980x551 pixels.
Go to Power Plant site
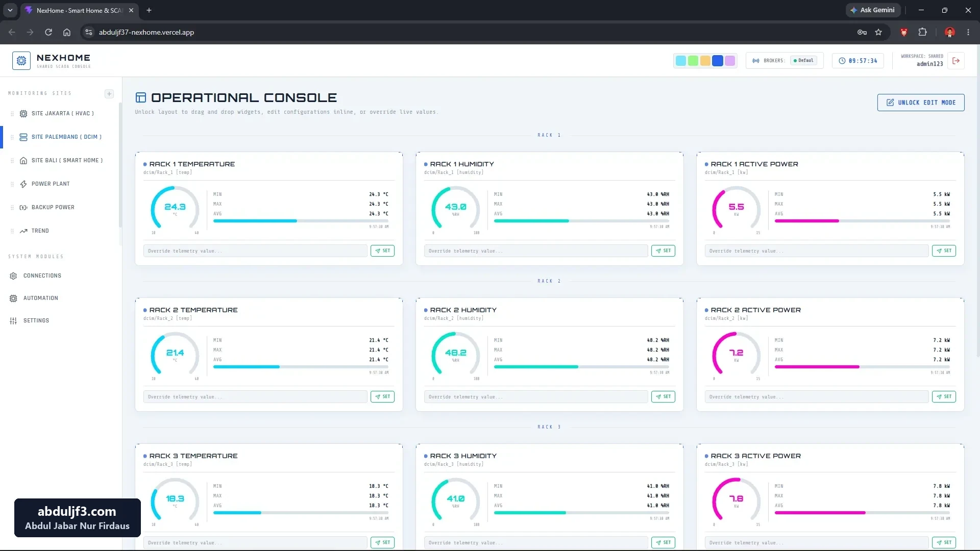click(51, 184)
